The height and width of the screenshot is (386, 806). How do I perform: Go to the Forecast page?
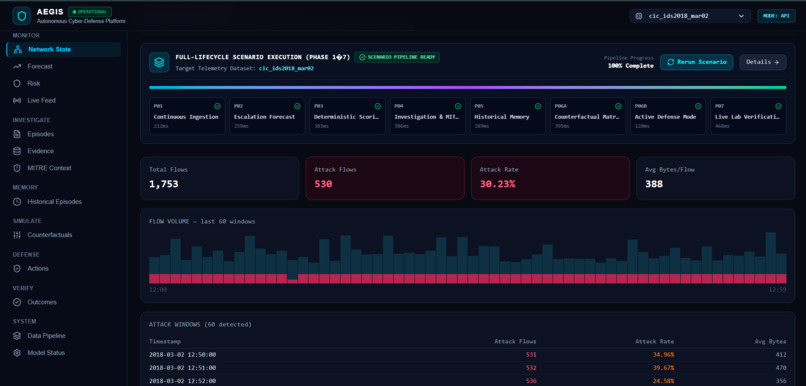pyautogui.click(x=64, y=66)
